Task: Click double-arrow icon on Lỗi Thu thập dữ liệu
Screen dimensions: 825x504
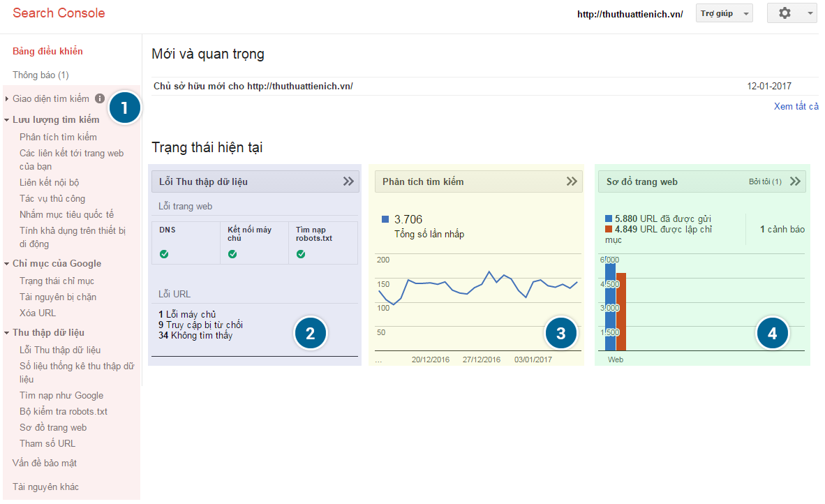Action: click(x=348, y=181)
